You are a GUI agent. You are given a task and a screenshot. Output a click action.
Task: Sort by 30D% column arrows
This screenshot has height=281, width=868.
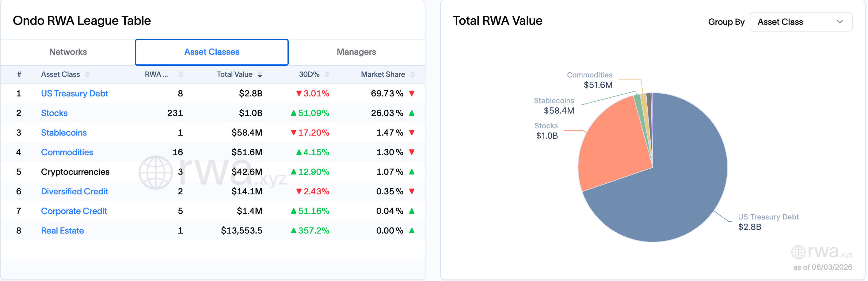327,74
